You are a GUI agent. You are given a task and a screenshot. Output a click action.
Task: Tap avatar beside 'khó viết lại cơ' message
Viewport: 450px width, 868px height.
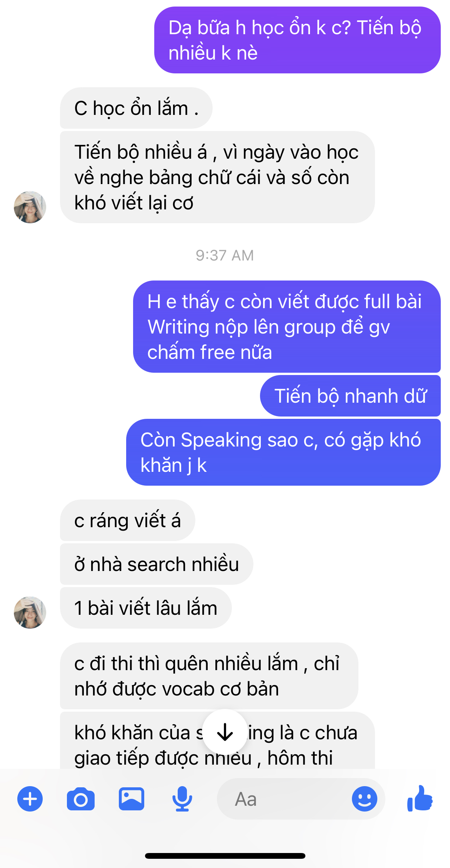(30, 207)
